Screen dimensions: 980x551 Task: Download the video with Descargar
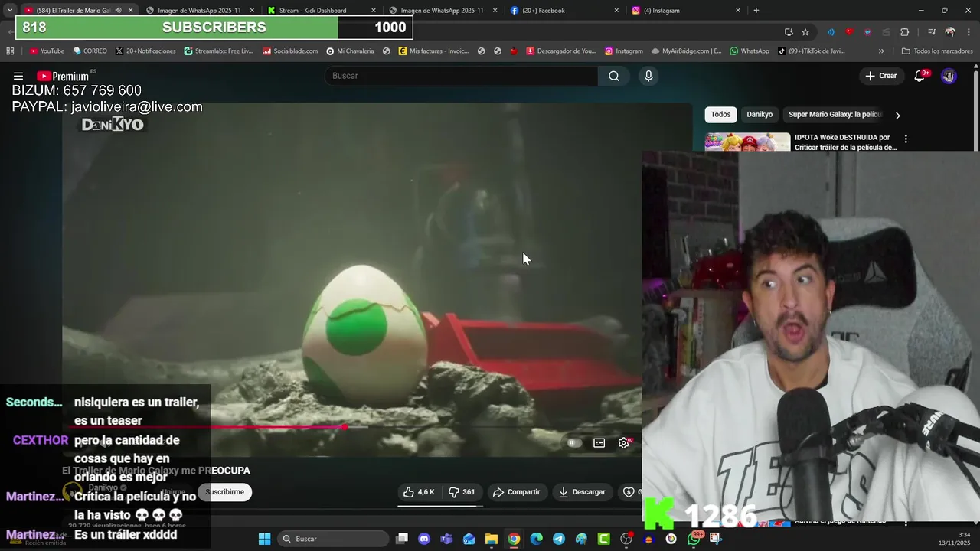pos(582,492)
